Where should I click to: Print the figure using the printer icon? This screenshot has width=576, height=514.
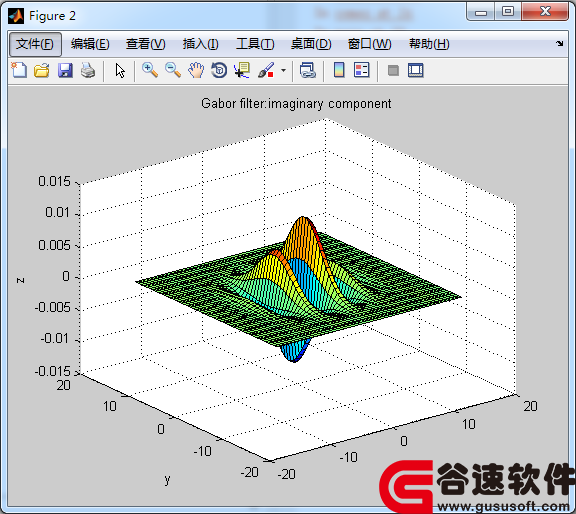[88, 70]
